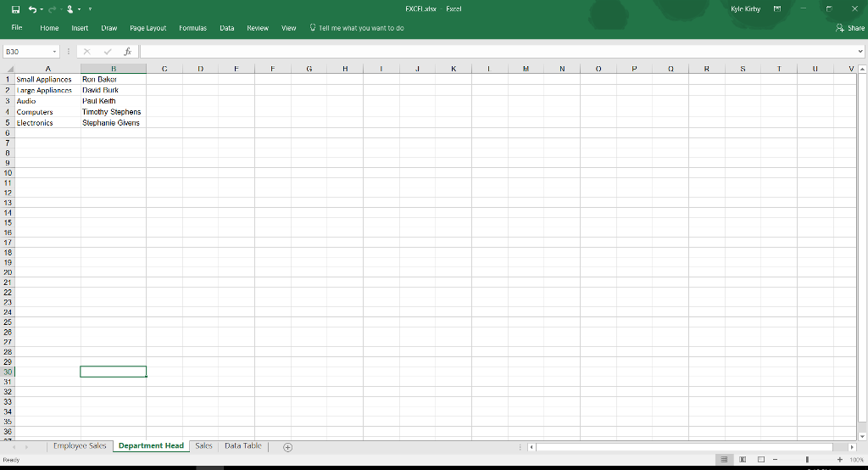Switch to the Employee Sales sheet tab

[80, 445]
